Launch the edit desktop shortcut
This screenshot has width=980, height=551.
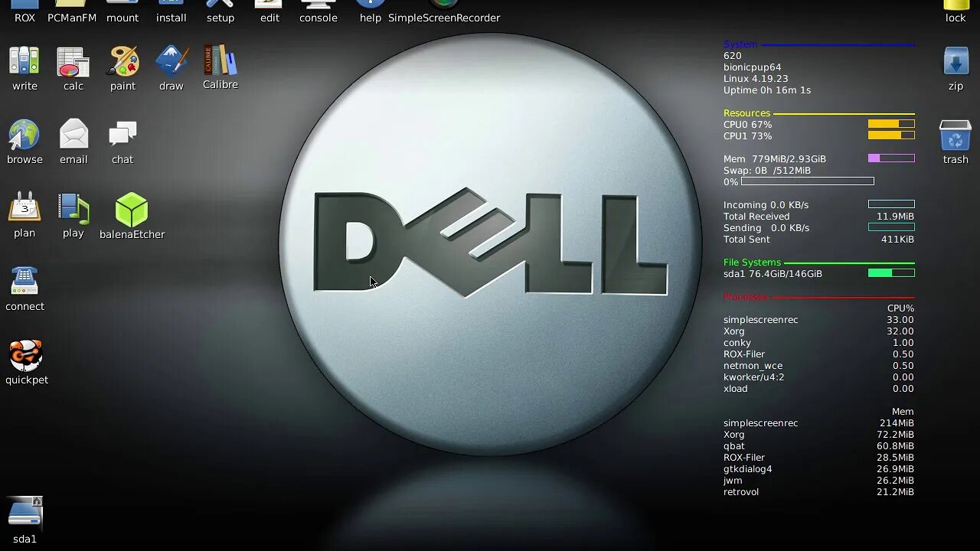pyautogui.click(x=269, y=11)
